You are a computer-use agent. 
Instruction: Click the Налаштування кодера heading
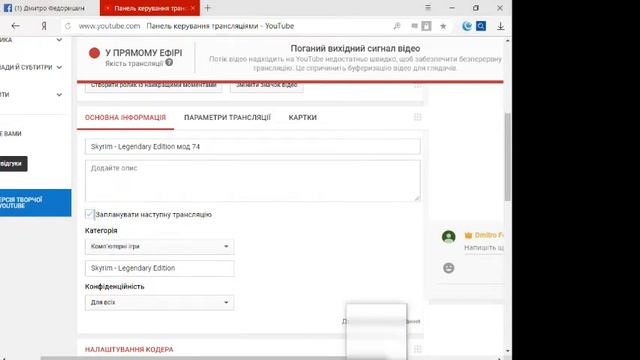(x=129, y=349)
